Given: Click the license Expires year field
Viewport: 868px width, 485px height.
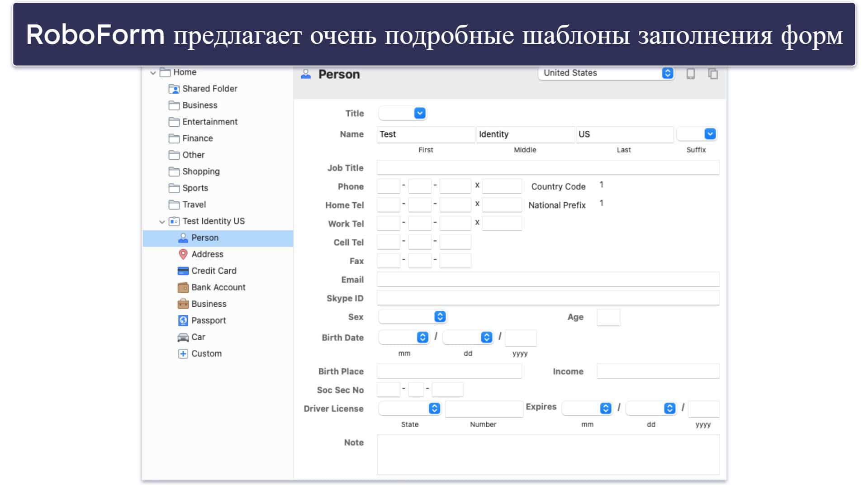Looking at the screenshot, I should 704,409.
